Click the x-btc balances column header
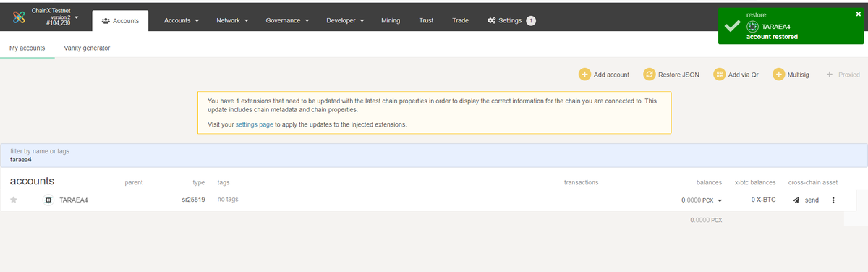The image size is (868, 272). click(755, 182)
